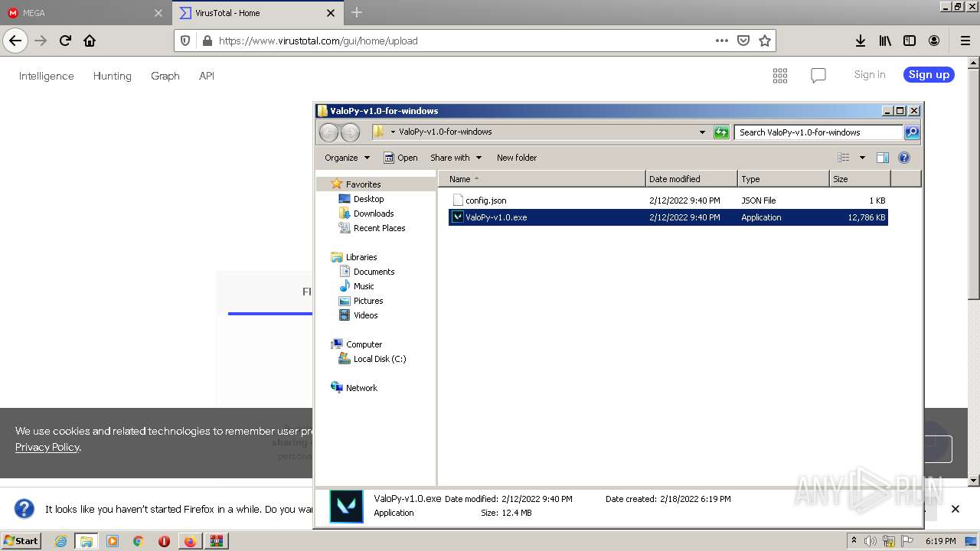The image size is (980, 551).
Task: Expand the Explorer address path dropdown
Action: 702,132
